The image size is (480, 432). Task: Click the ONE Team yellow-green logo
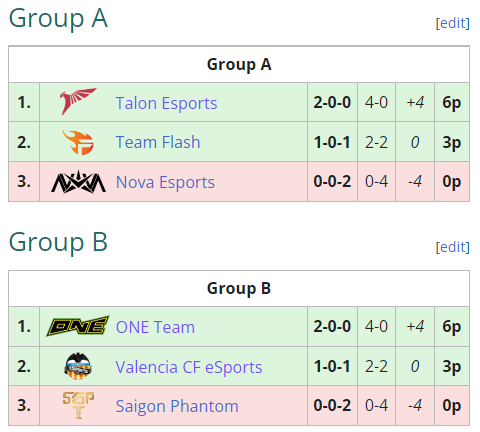[78, 326]
